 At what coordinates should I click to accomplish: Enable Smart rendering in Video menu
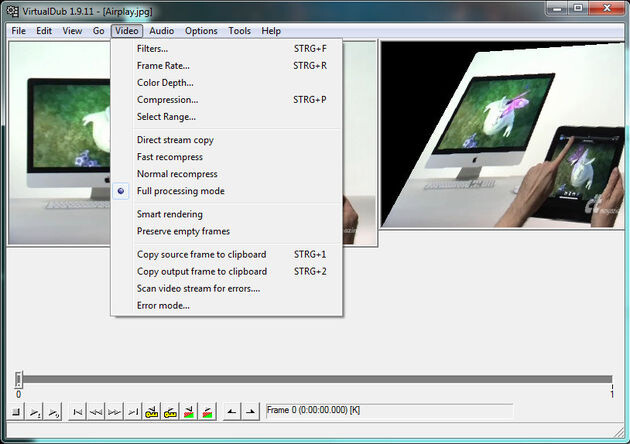tap(169, 214)
